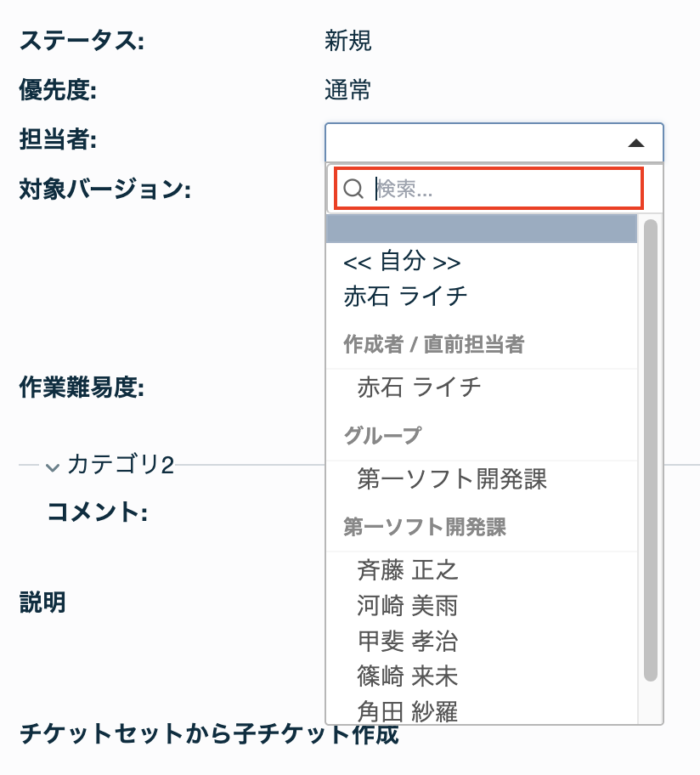Screen dimensions: 700x775
Task: Select 甲斐 孝治 as assignee
Action: [408, 641]
